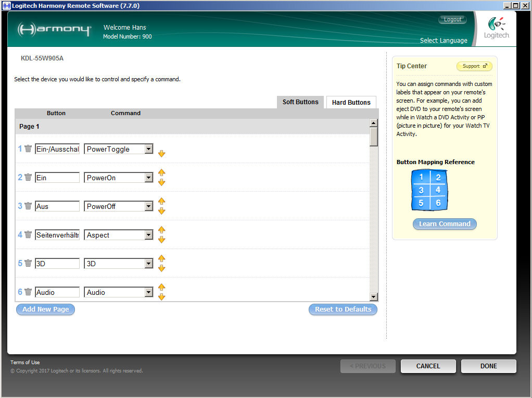
Task: Click Add New Page button
Action: pos(46,309)
